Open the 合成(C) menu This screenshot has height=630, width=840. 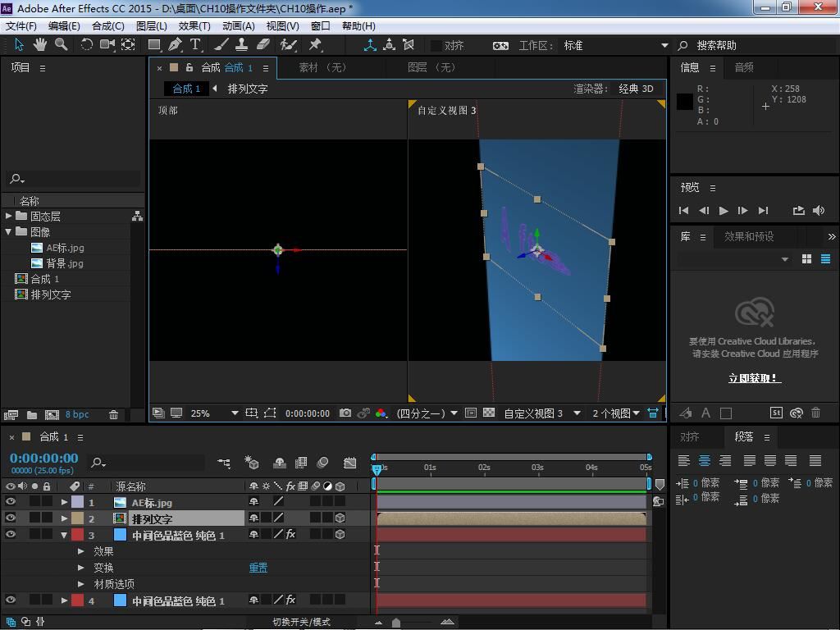pyautogui.click(x=107, y=25)
